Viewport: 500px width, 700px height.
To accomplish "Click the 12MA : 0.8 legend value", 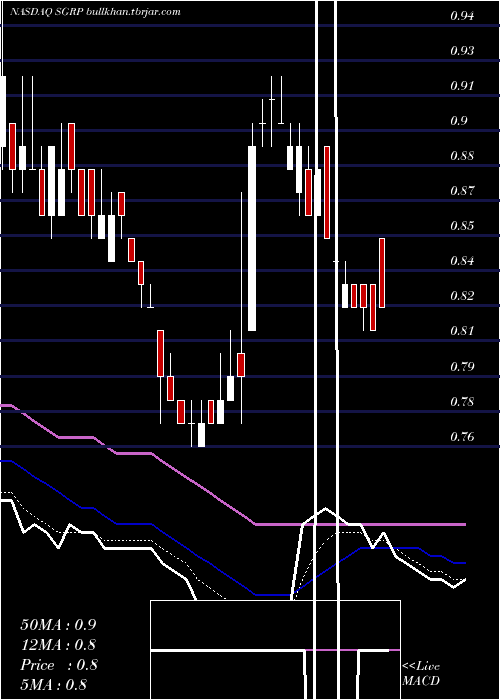I will pyautogui.click(x=58, y=645).
